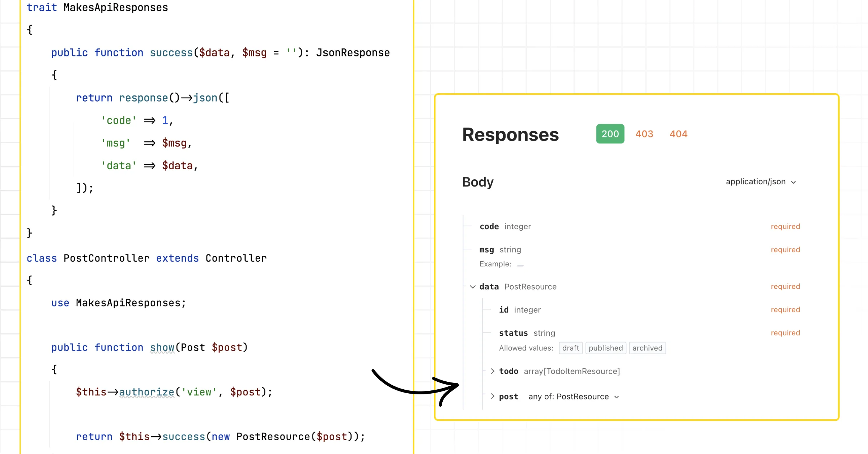Click the 'draft' allowed value tag
The width and height of the screenshot is (868, 454).
click(x=571, y=348)
